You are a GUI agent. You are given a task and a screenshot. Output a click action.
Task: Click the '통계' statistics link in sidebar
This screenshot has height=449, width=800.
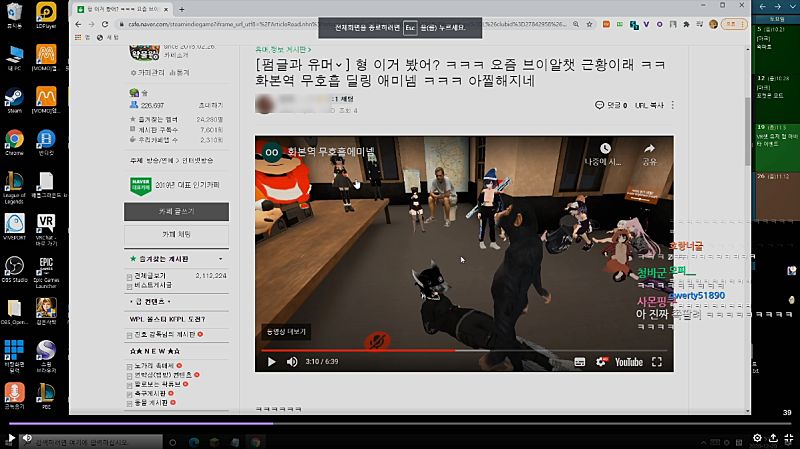(179, 73)
